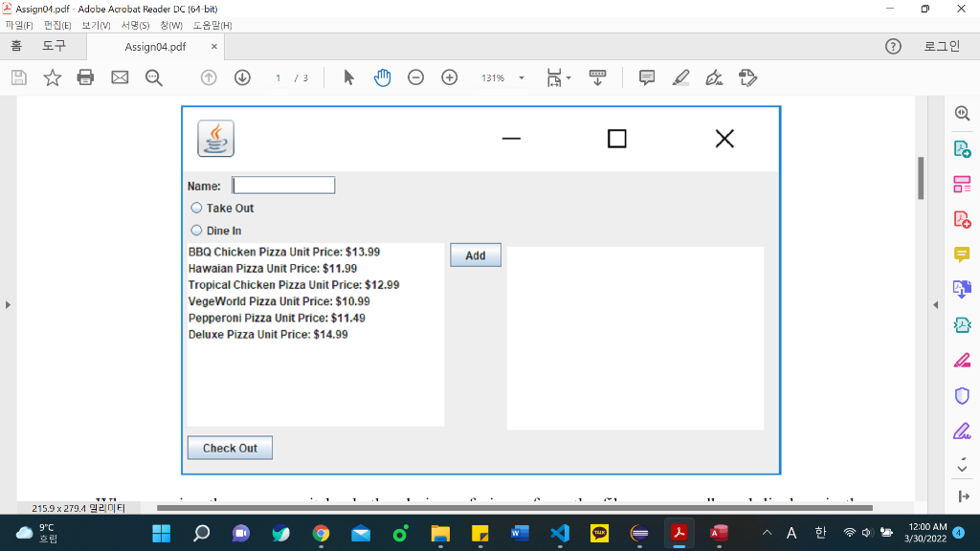Open the Protect shield tool
Viewport: 980px width, 551px height.
962,395
